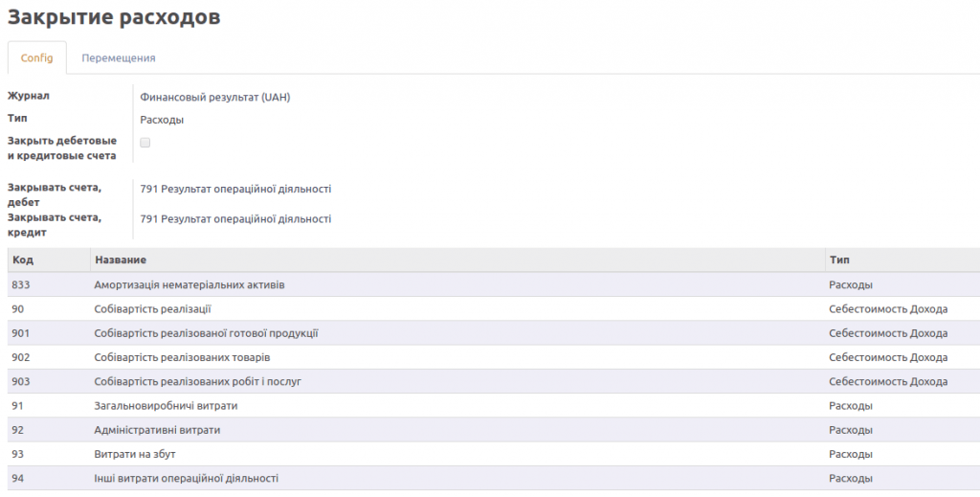Click the Тип field value Расходы
This screenshot has width=980, height=497.
click(x=162, y=120)
